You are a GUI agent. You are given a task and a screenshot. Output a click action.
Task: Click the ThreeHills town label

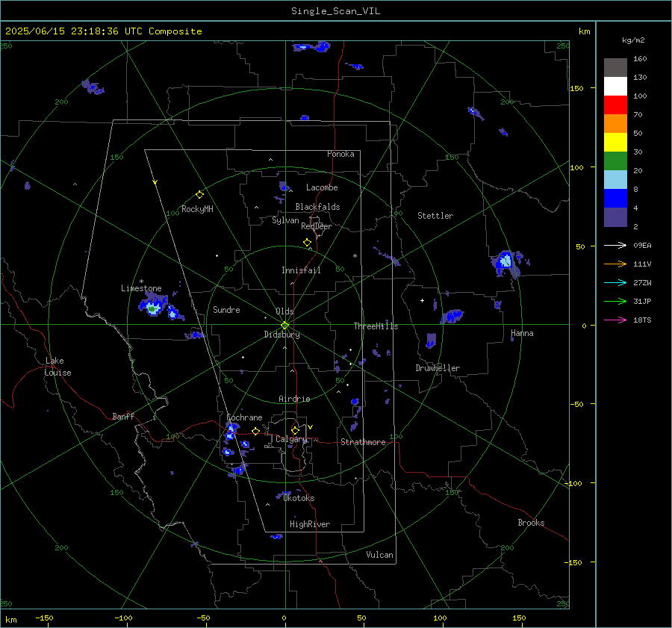pyautogui.click(x=376, y=326)
